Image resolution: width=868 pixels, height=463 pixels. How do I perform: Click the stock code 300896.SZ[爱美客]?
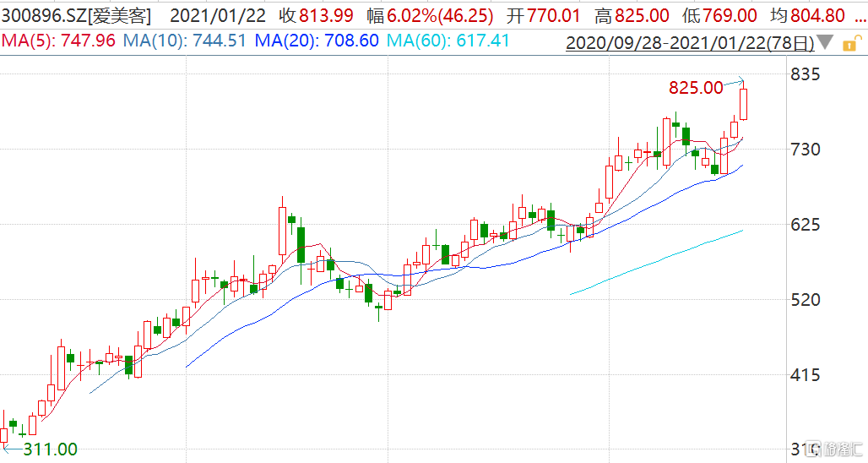pos(76,15)
